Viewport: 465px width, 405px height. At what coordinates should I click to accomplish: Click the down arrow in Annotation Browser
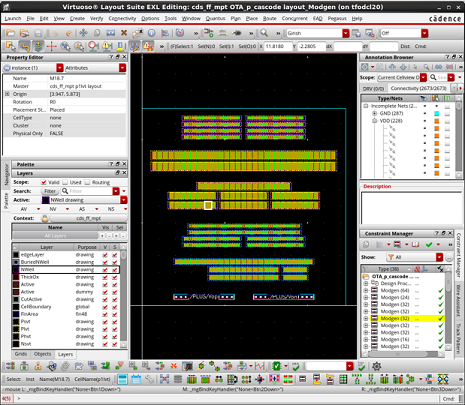[403, 67]
